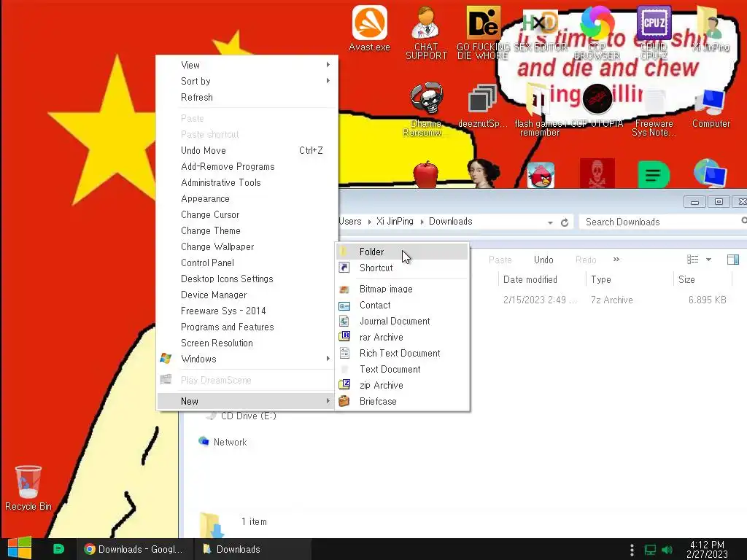Open the address bar history dropdown

[550, 222]
